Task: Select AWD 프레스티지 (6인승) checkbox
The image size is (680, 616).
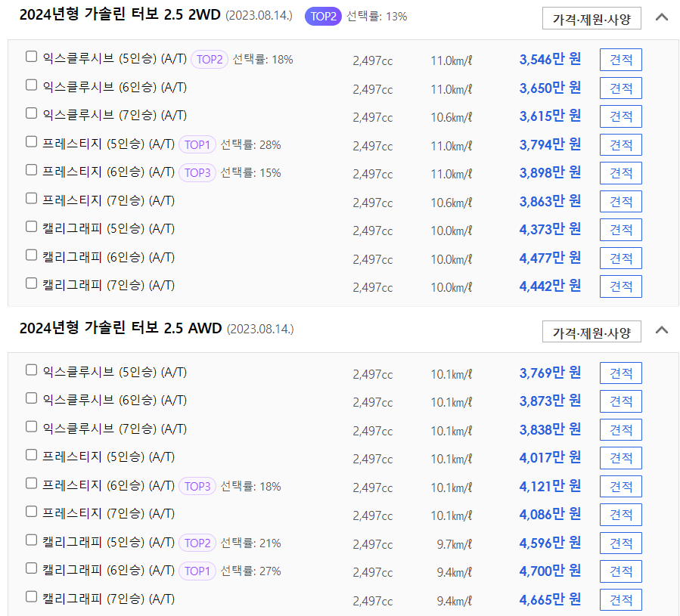Action: coord(31,483)
